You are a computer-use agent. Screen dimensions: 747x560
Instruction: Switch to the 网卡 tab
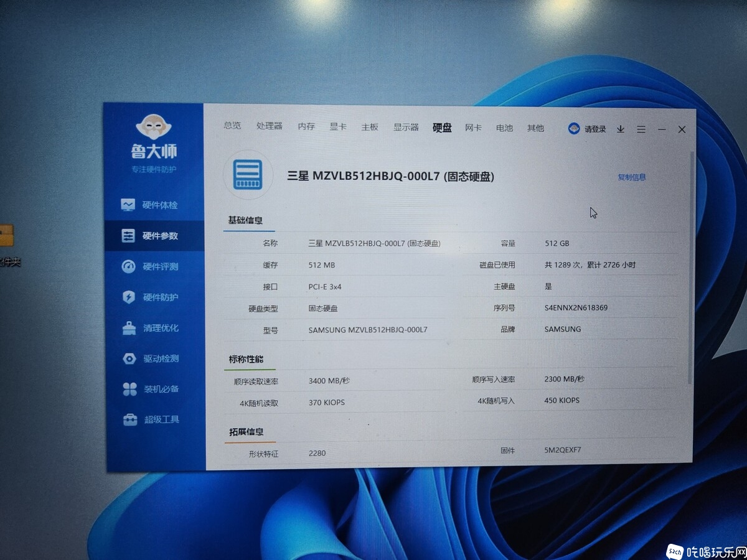coord(473,128)
